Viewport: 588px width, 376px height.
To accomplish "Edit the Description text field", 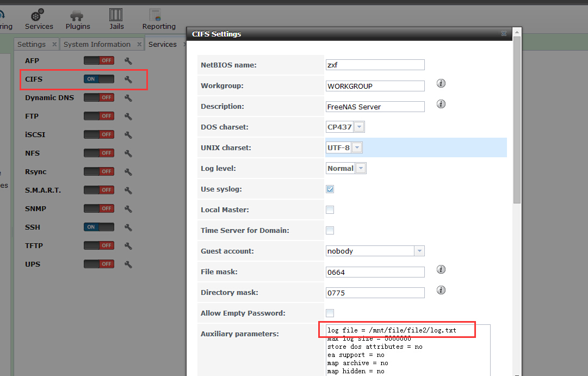I will [x=375, y=107].
